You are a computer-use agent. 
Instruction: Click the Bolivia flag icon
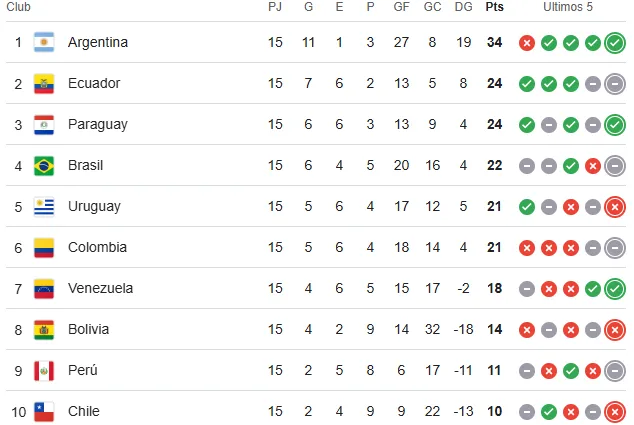43,329
